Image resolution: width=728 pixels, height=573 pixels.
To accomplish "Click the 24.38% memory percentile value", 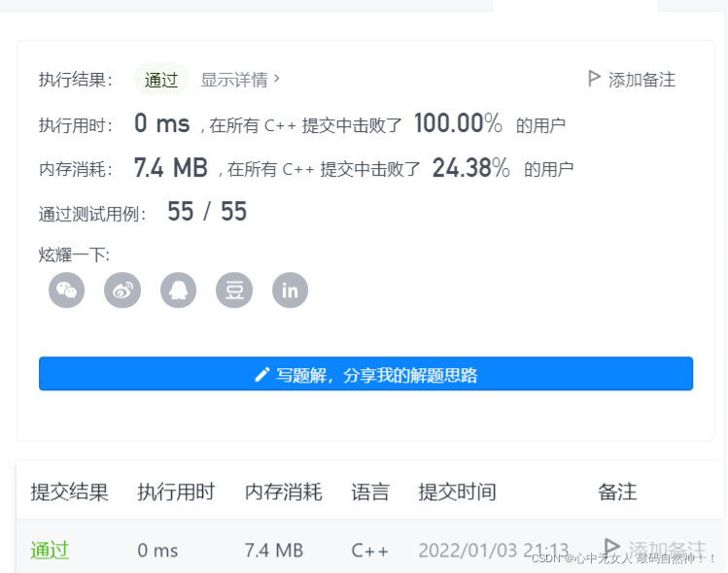I will pyautogui.click(x=470, y=167).
